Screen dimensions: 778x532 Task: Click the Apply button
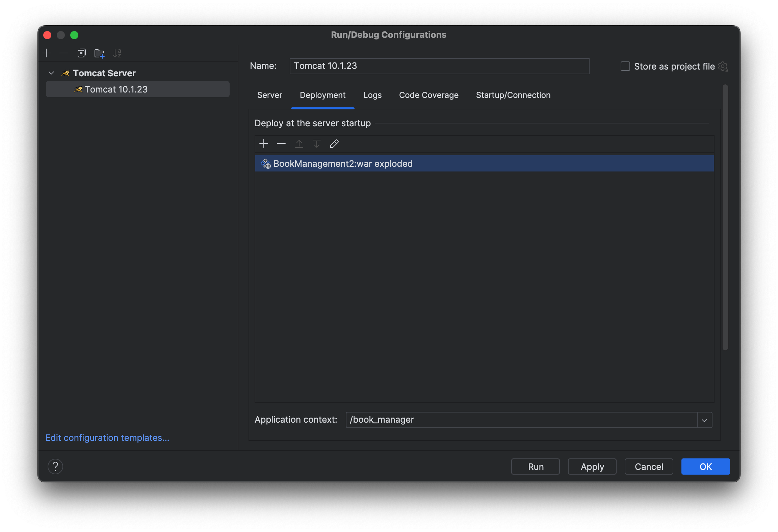pos(592,467)
